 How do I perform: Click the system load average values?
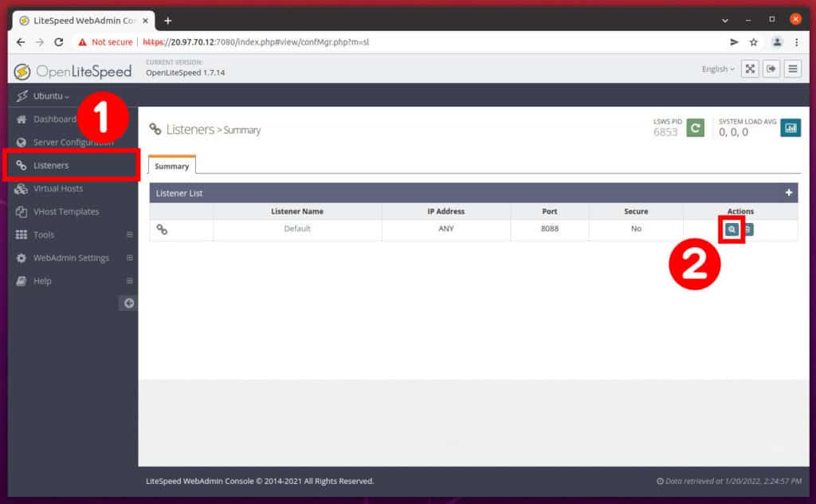733,132
